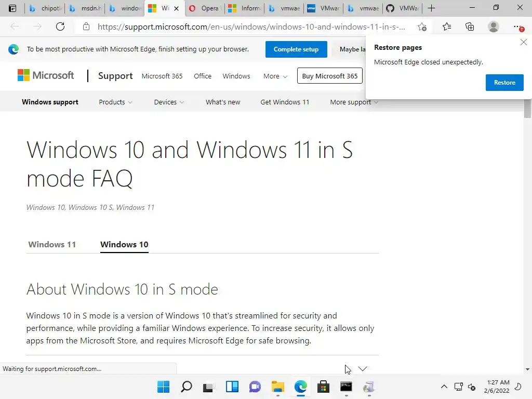Image resolution: width=532 pixels, height=399 pixels.
Task: Open the Favorites list
Action: (x=447, y=26)
